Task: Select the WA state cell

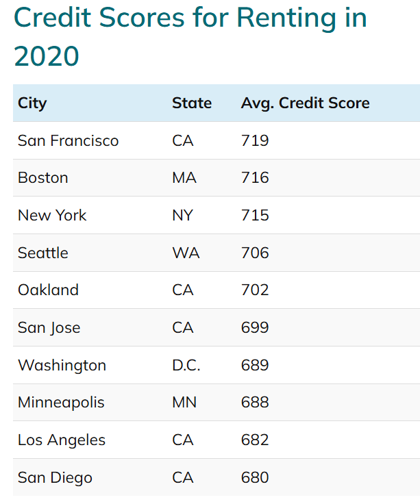Action: pos(186,253)
